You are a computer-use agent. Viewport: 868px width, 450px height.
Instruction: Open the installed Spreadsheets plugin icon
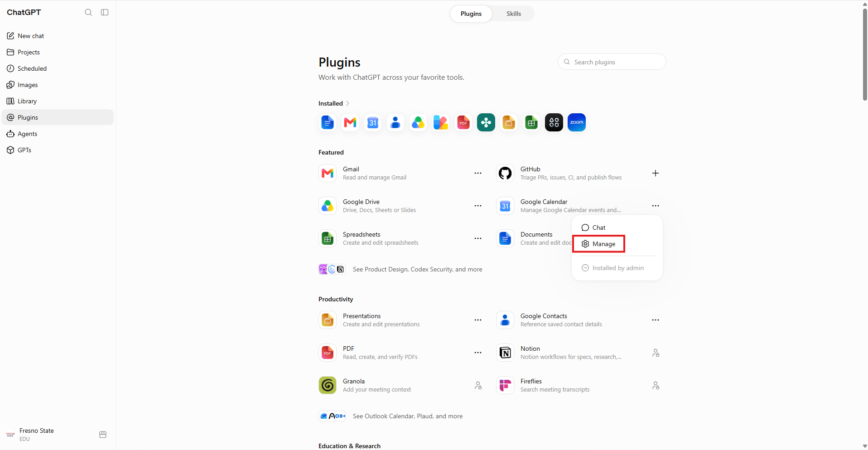531,122
